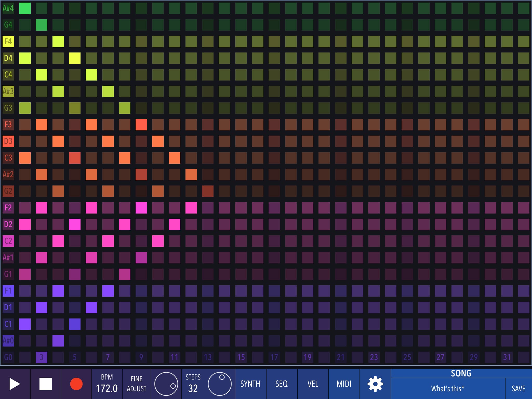Turn off the lit F3 cell in column 9

coord(141,125)
